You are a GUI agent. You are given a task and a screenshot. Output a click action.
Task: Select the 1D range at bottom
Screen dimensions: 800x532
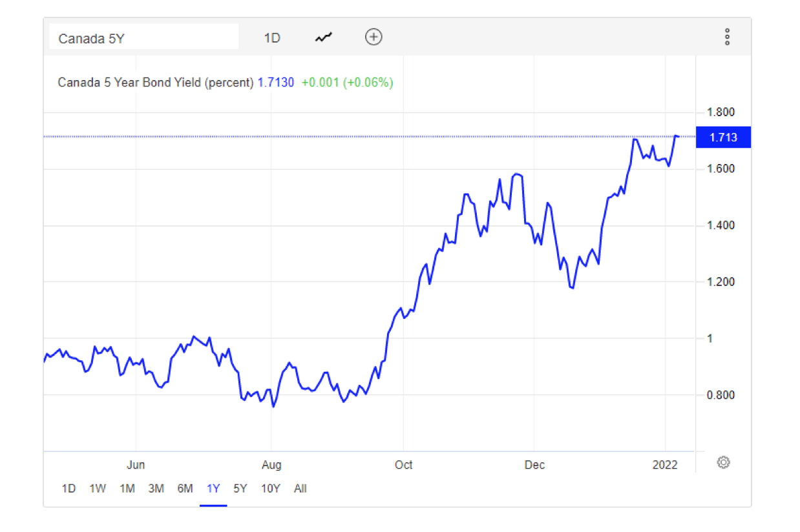(68, 489)
